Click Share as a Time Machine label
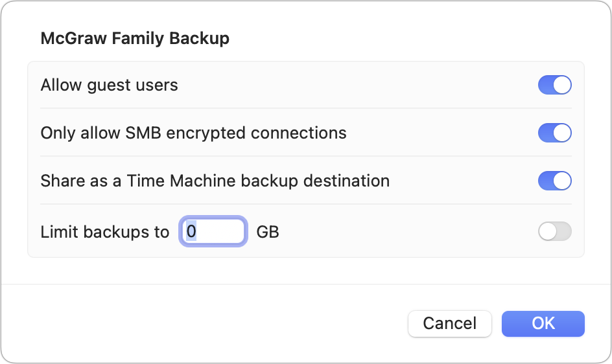This screenshot has width=612, height=364. [215, 181]
